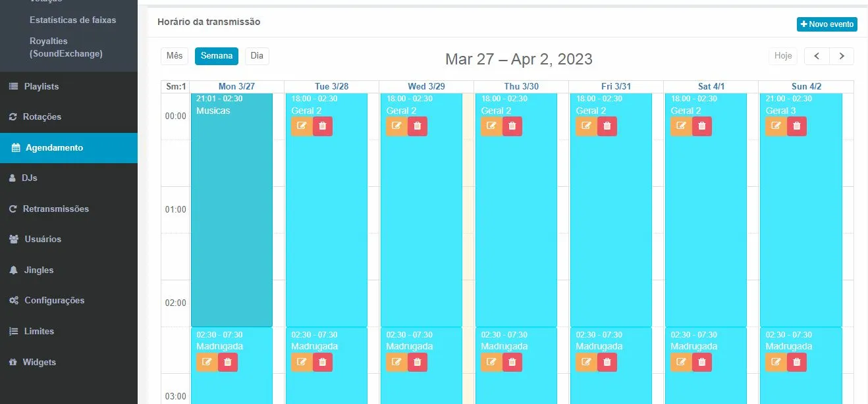Go to the previous week
Screen dimensions: 868x404
point(817,56)
